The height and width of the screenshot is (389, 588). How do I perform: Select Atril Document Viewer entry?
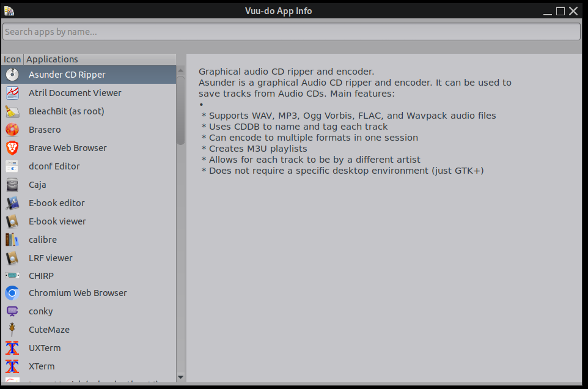click(89, 92)
